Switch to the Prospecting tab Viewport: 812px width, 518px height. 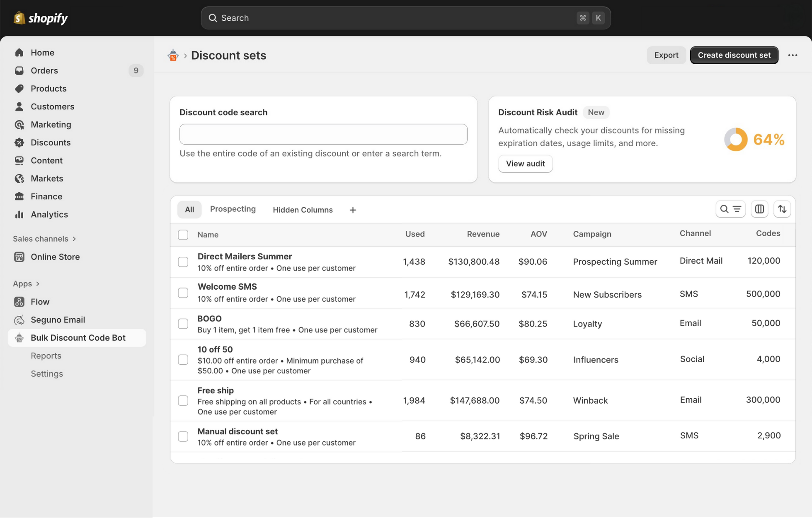pyautogui.click(x=233, y=209)
